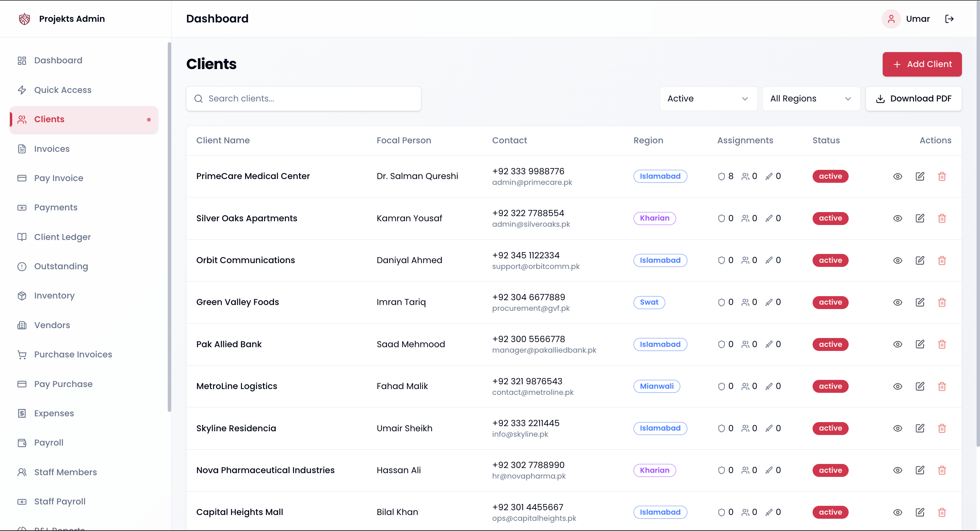Open Pay Purchase in sidebar
Viewport: 980px width, 531px height.
[x=84, y=384]
